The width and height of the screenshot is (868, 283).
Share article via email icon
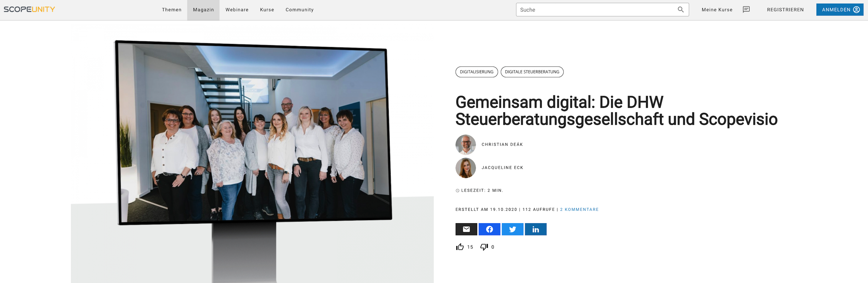click(x=466, y=229)
